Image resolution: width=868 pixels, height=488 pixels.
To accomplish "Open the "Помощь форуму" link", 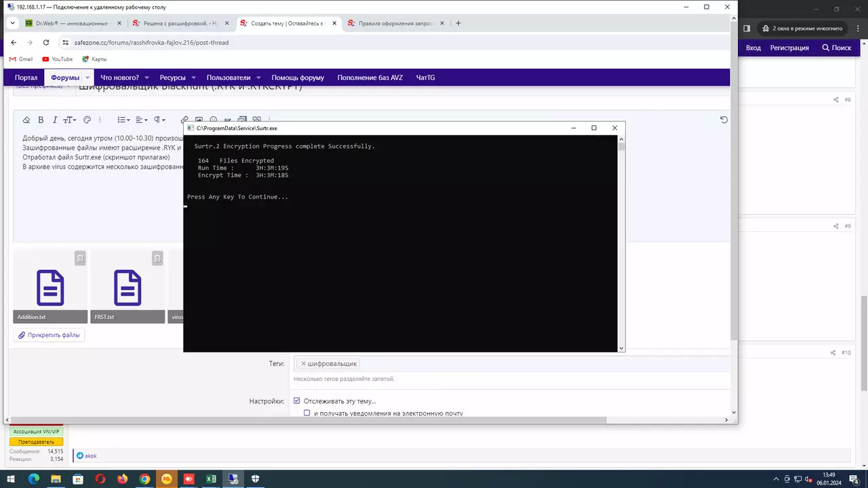I will [298, 77].
